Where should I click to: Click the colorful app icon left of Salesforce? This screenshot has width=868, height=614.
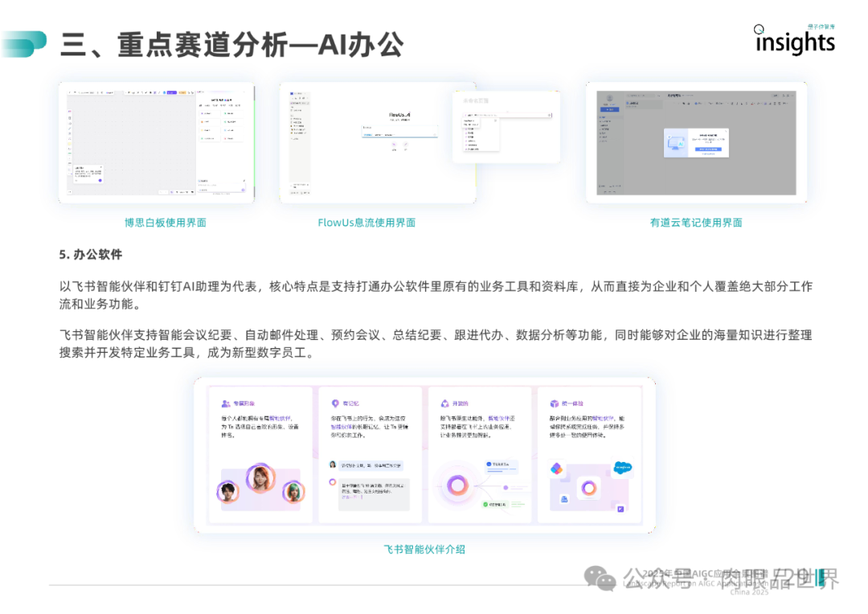click(x=556, y=469)
